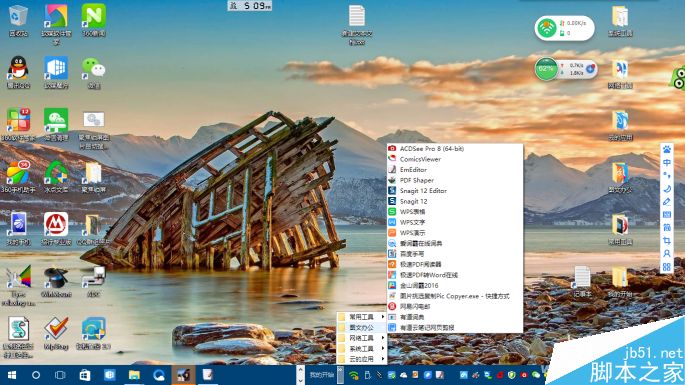
Task: Click the green WiFi speed widget
Action: 547,28
